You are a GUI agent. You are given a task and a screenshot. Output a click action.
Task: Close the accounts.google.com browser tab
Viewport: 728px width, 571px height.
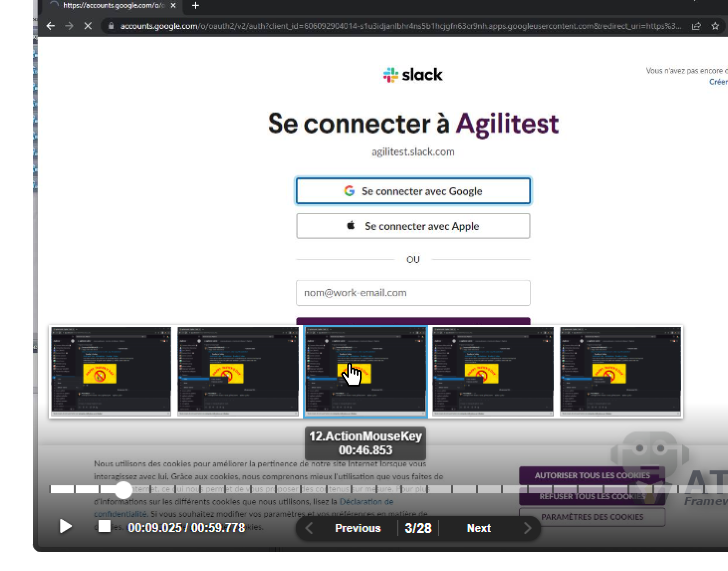tap(173, 5)
